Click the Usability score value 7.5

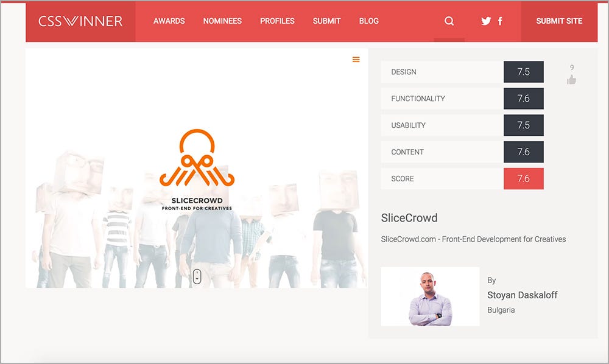point(524,125)
